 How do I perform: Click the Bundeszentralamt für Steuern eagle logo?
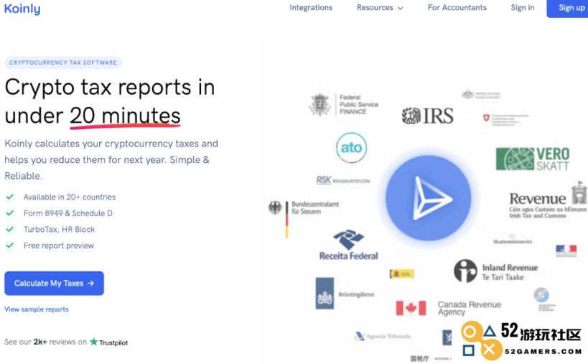275,207
